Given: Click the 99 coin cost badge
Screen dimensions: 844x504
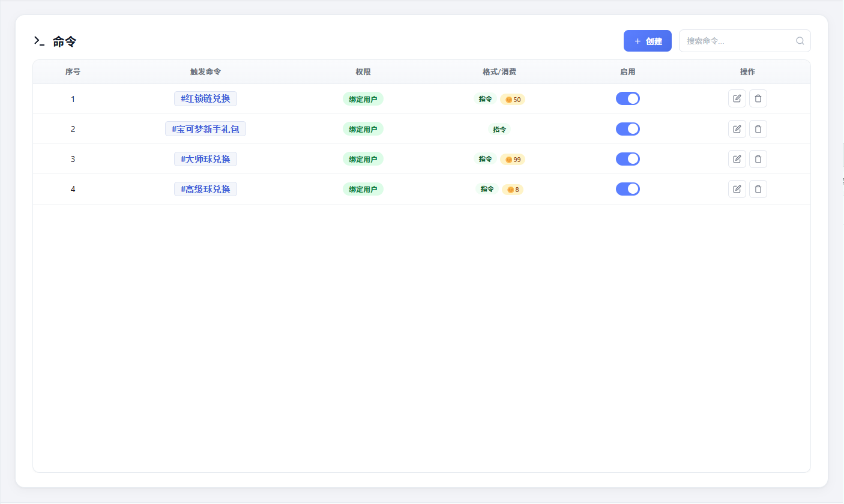Looking at the screenshot, I should (x=513, y=160).
